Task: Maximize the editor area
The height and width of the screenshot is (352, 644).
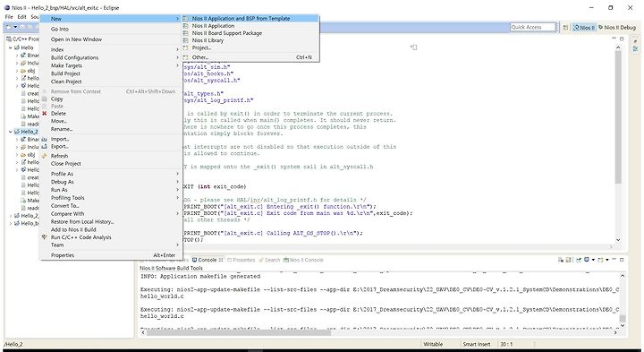Action: pos(622,39)
